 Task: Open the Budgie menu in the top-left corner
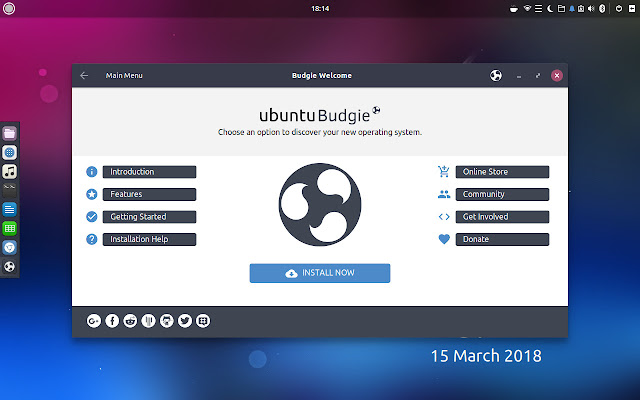pyautogui.click(x=9, y=8)
